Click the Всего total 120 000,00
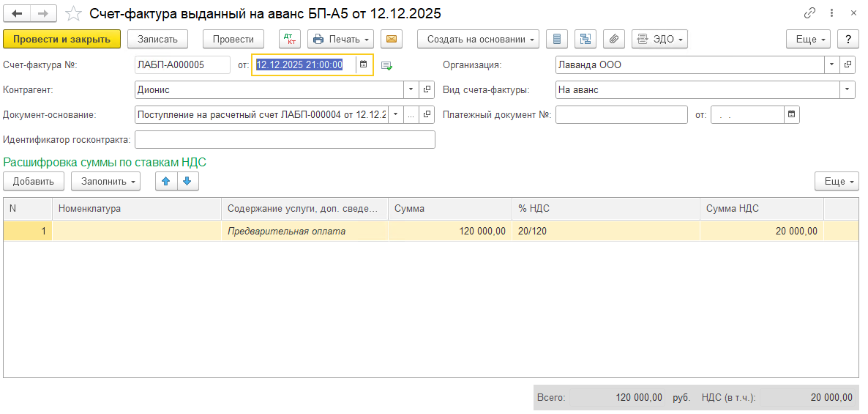 click(617, 397)
